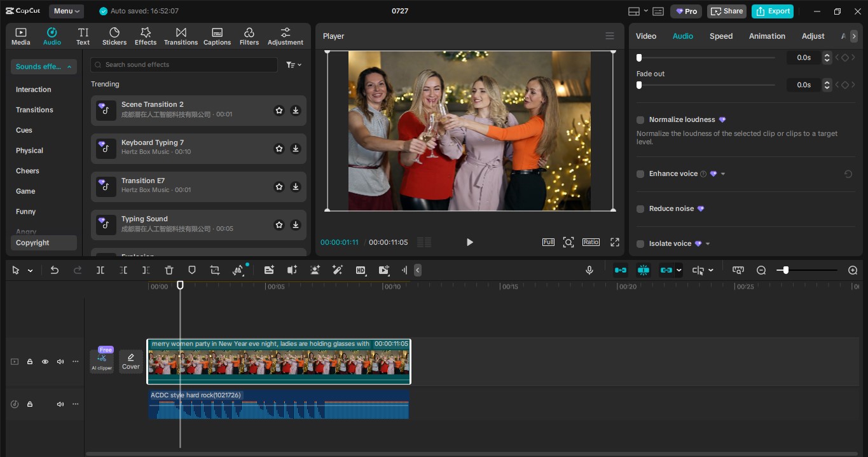Start a voiceover recording with the microphone icon
The width and height of the screenshot is (868, 457).
click(x=589, y=270)
